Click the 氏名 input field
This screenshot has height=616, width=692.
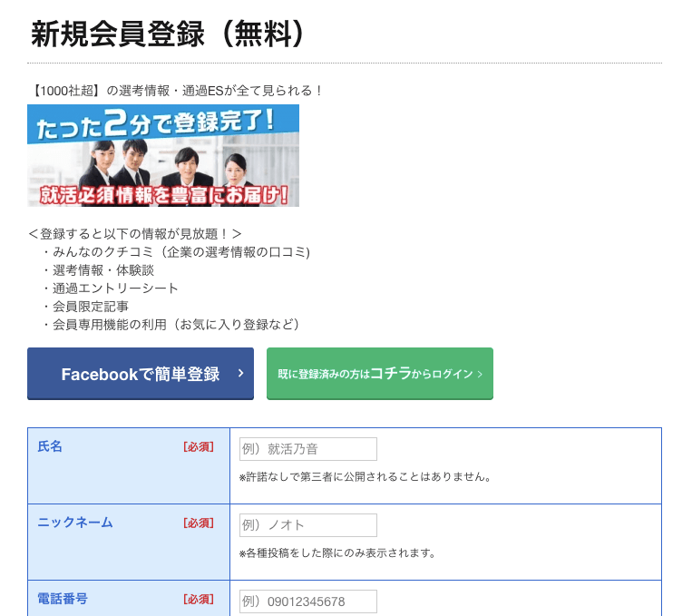pyautogui.click(x=308, y=449)
